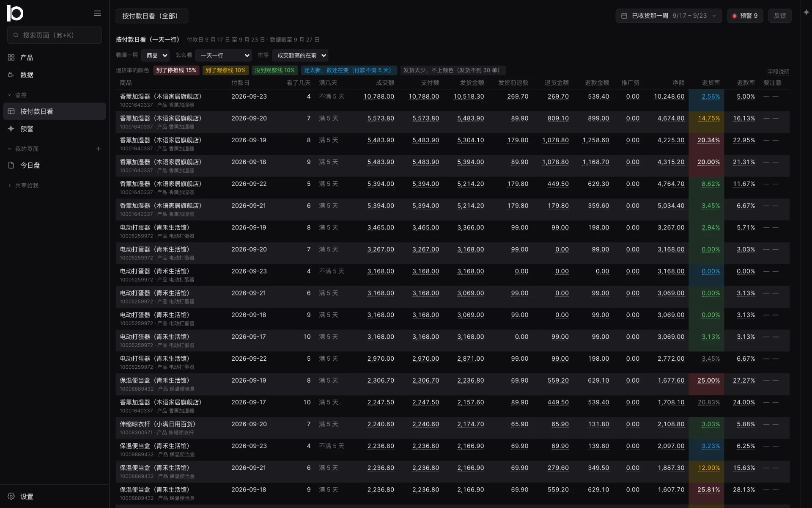Viewport: 812px width, 508px height.
Task: Open 设置 at sidebar bottom
Action: tap(54, 496)
